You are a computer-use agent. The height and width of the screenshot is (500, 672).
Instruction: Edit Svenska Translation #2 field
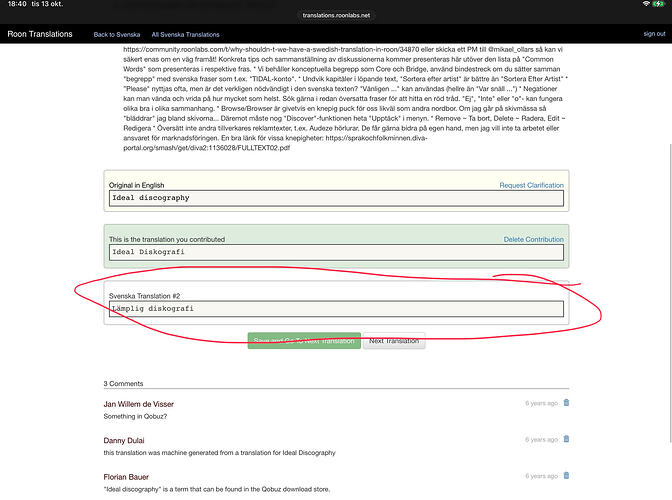point(336,308)
